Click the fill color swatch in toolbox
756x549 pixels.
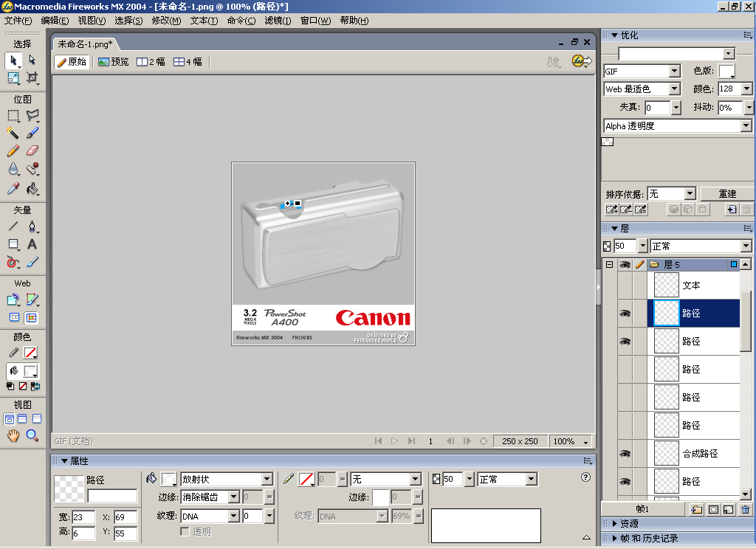(x=30, y=371)
